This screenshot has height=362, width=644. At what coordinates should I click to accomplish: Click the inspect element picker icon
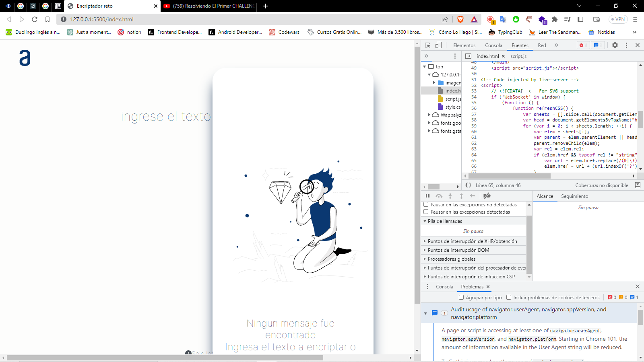click(x=427, y=45)
